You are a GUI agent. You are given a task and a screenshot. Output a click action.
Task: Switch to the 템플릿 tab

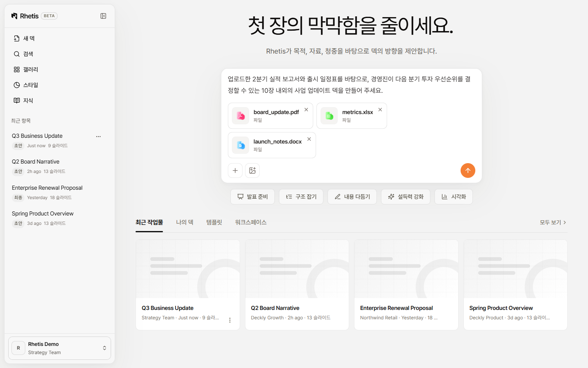click(214, 222)
